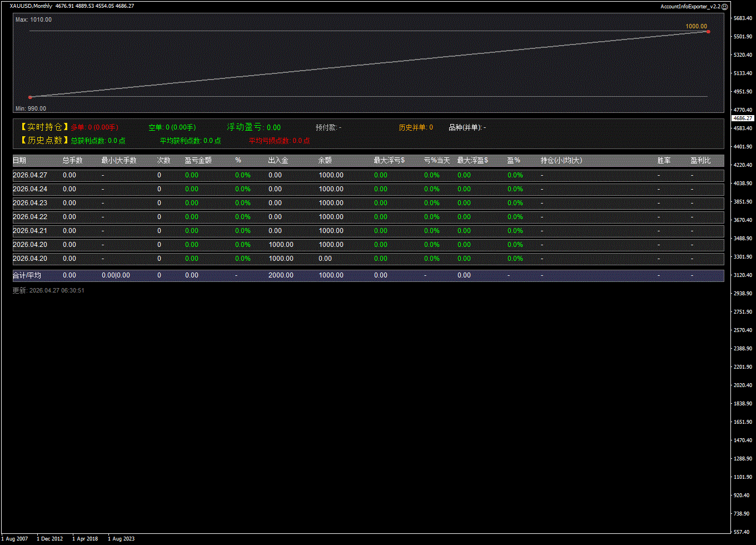Viewport: 756px width, 545px height.
Task: Click the smiley face Expert Advisor icon
Action: click(724, 6)
